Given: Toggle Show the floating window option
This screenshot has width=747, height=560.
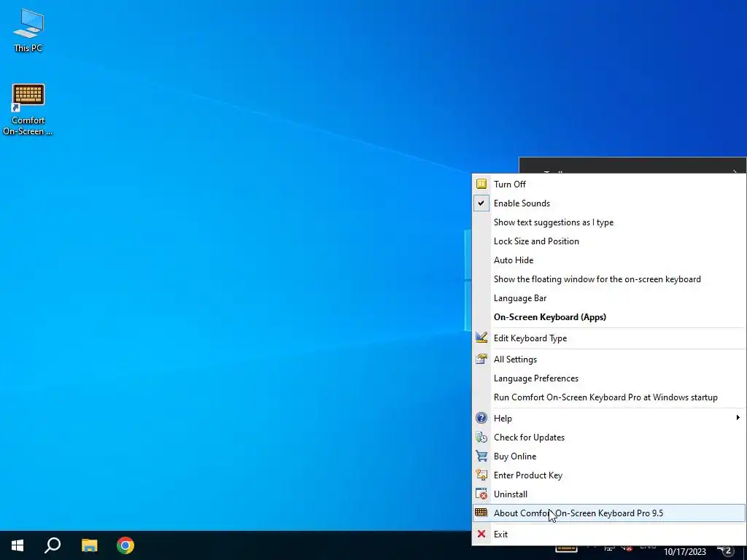Looking at the screenshot, I should (x=609, y=279).
